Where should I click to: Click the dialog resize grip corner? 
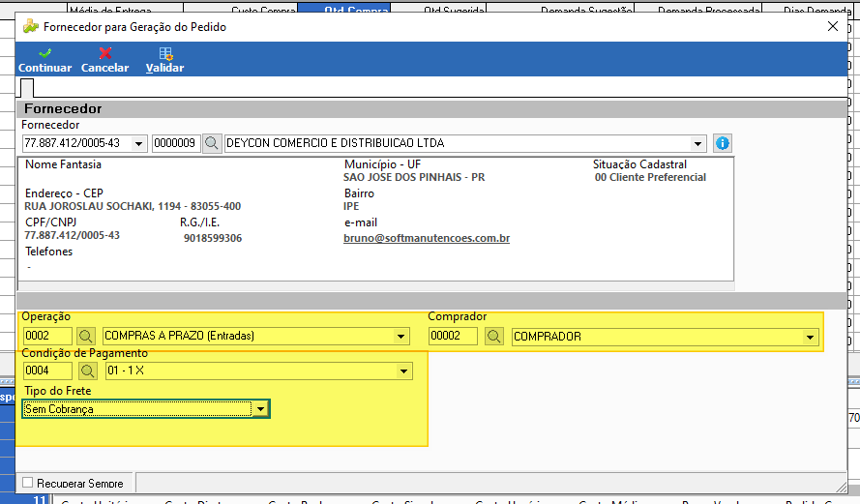click(x=842, y=487)
